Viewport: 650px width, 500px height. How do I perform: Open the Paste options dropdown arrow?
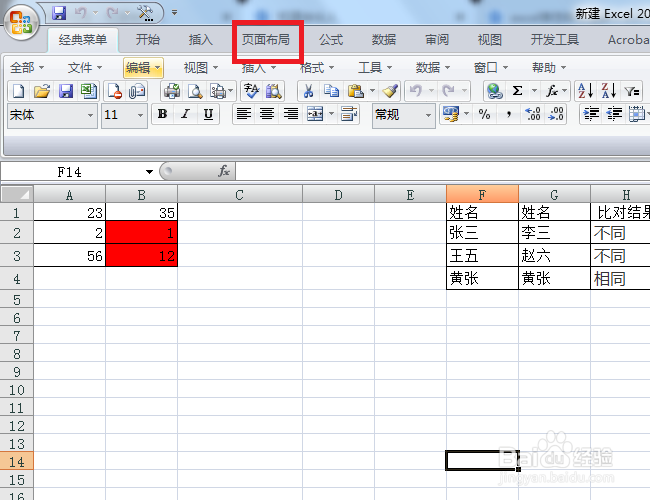click(x=372, y=91)
